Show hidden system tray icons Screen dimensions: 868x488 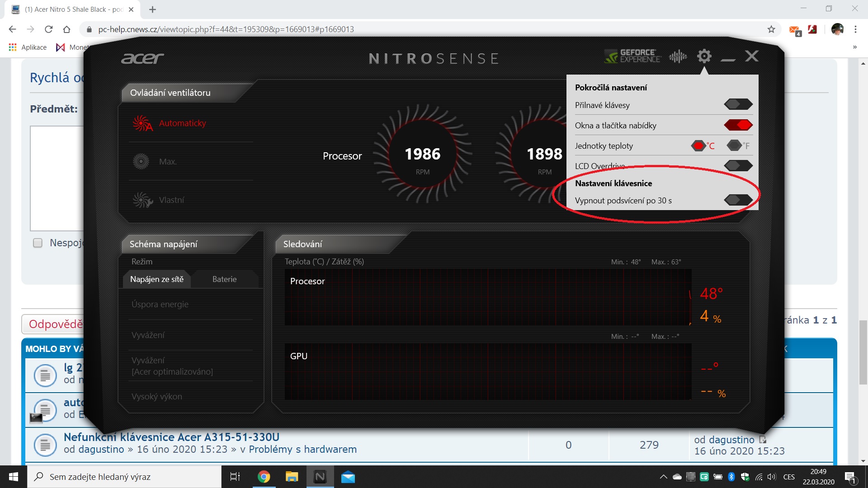pos(663,477)
